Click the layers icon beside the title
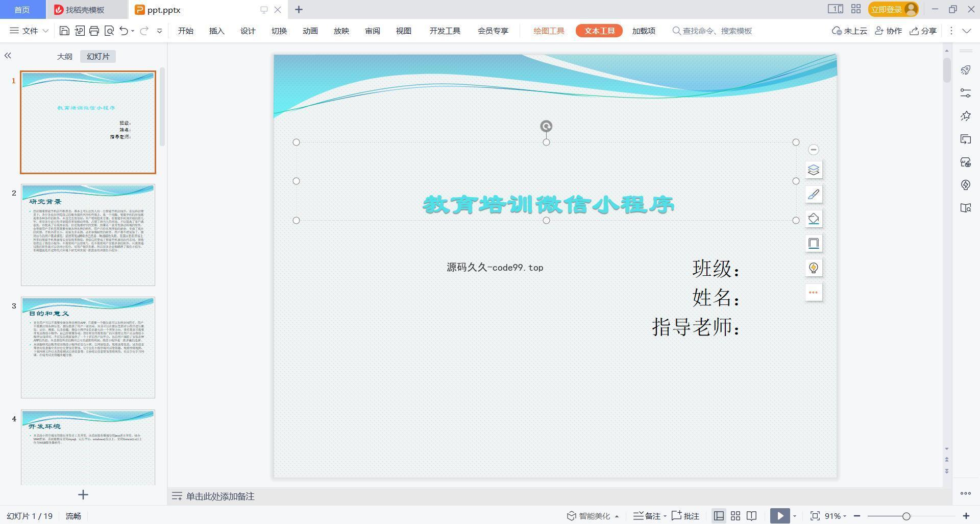Screen dimensions: 980x524 (x=814, y=170)
